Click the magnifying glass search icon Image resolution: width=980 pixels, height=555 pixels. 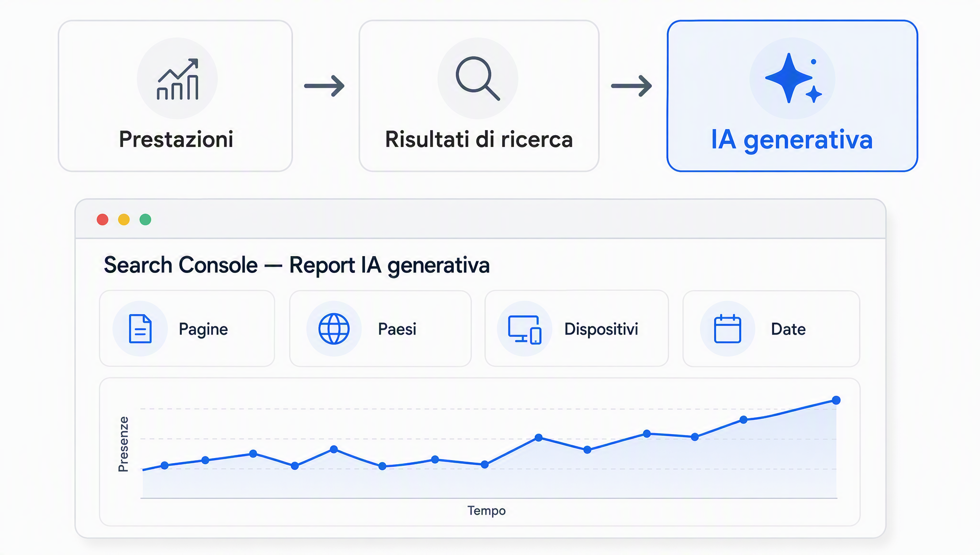(478, 78)
